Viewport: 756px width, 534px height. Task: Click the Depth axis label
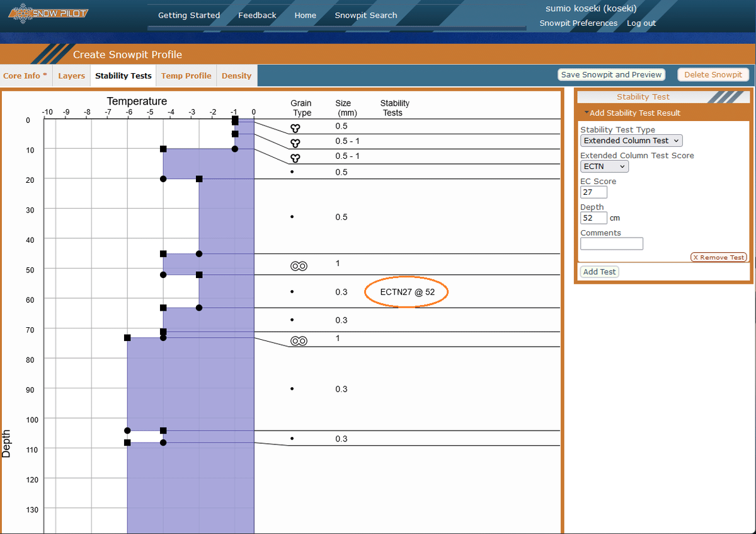[7, 443]
